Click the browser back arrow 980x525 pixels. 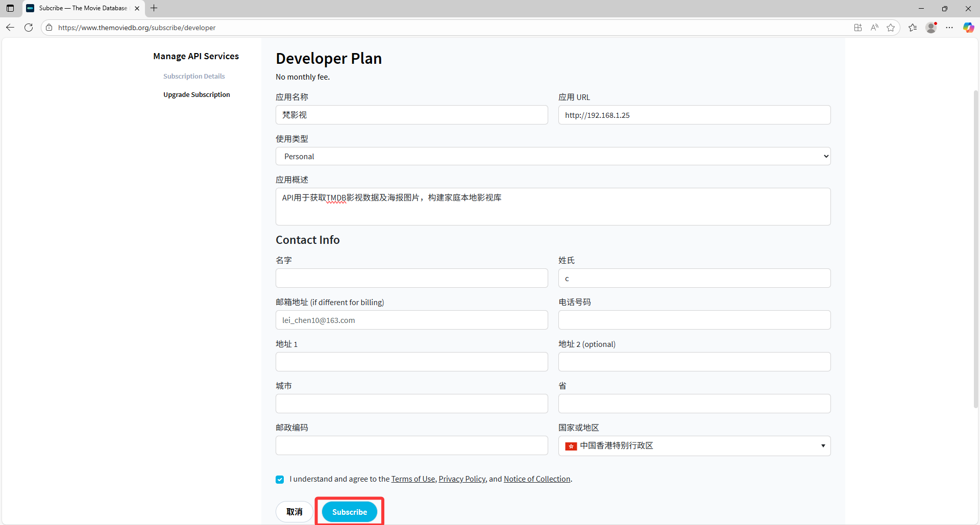click(10, 28)
